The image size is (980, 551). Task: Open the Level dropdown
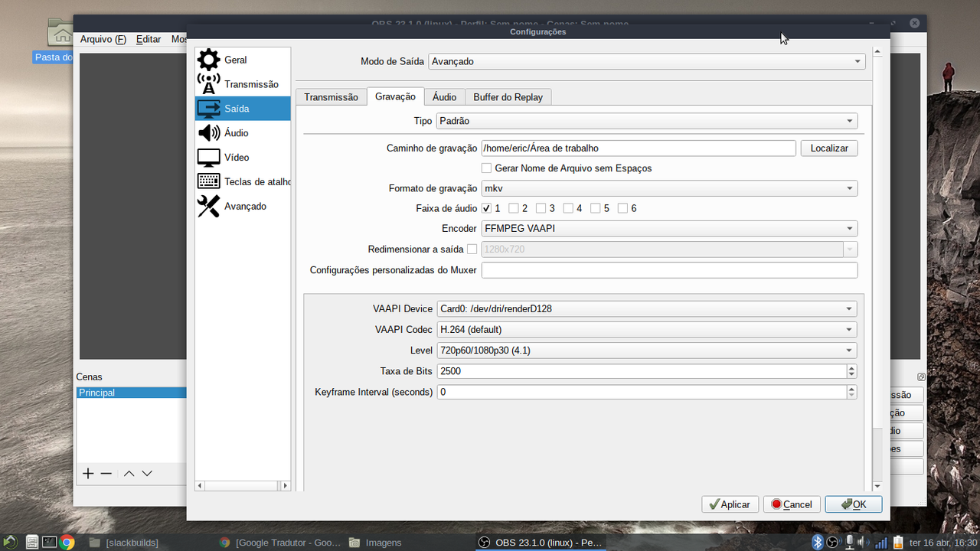[647, 350]
